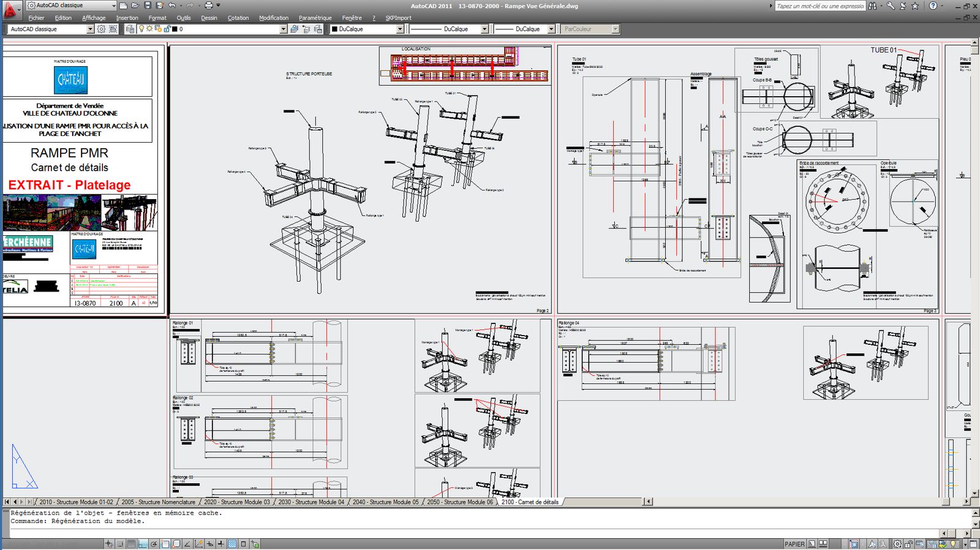Toggle dynamic input in status bar
Image resolution: width=980 pixels, height=550 pixels.
209,543
